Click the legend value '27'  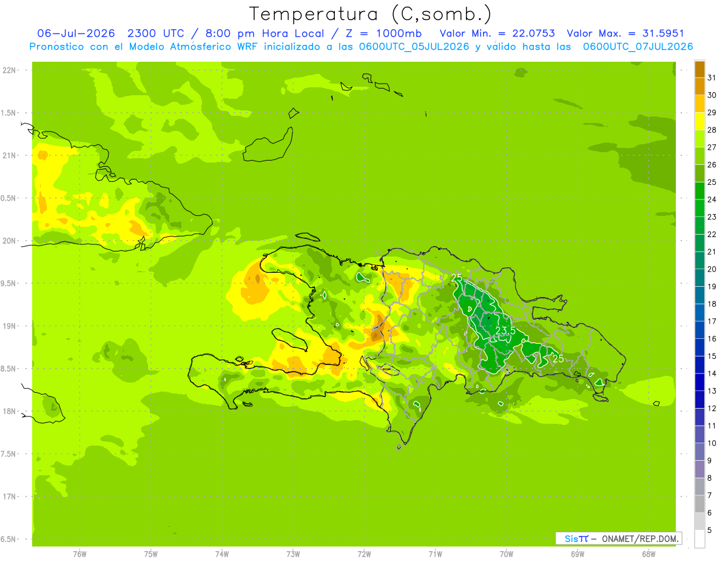[712, 147]
